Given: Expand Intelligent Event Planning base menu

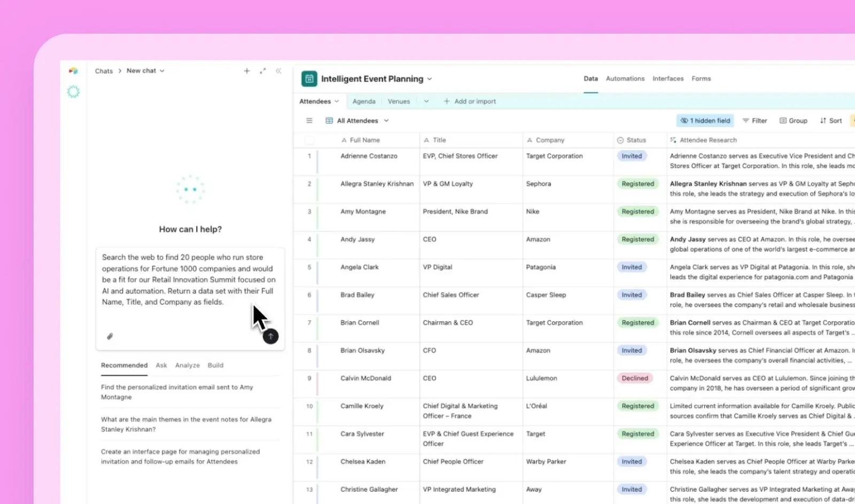Looking at the screenshot, I should click(430, 79).
